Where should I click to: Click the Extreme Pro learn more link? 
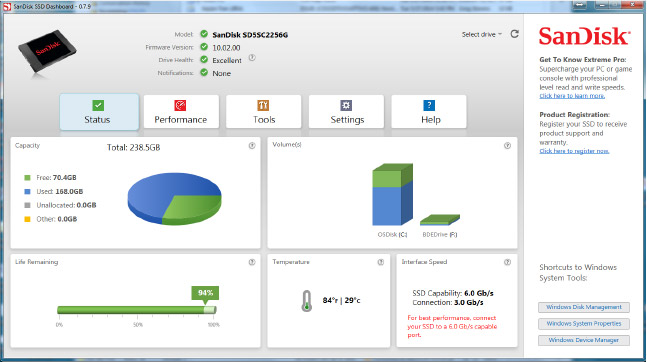coord(572,96)
